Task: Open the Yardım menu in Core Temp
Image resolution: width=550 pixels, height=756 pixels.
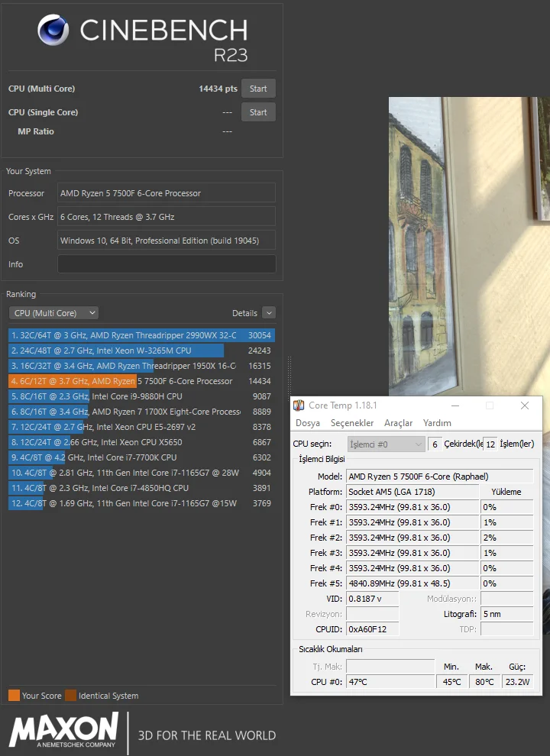Action: (437, 423)
